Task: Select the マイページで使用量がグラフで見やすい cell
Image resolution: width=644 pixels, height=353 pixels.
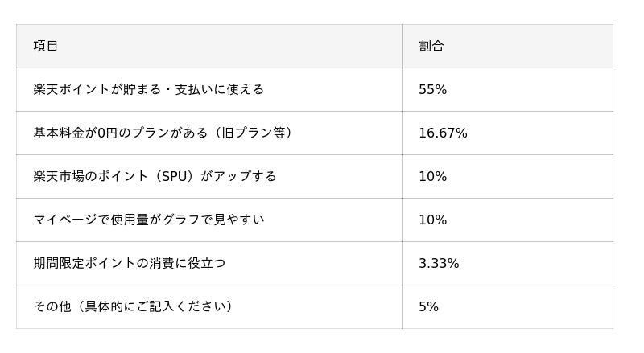Action: (149, 220)
